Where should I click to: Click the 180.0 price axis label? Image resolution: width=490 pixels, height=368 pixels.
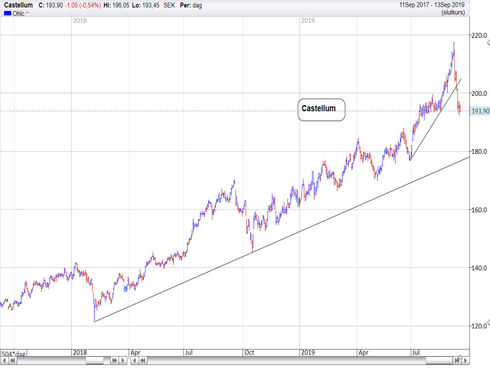click(479, 152)
